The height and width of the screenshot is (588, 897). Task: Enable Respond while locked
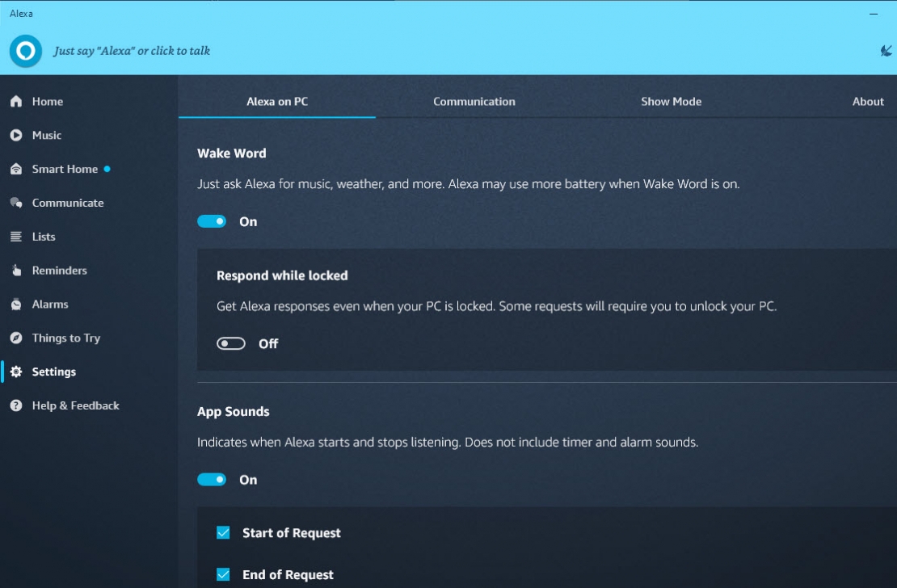point(230,342)
